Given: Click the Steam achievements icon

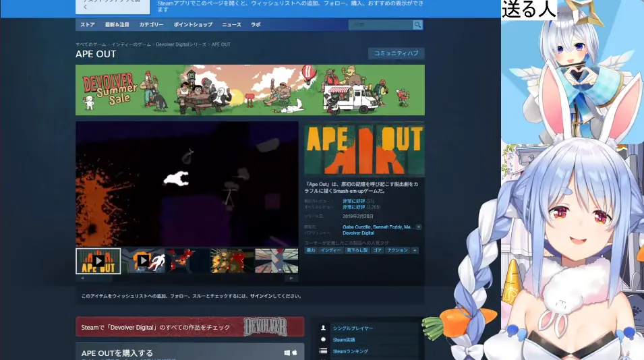Looking at the screenshot, I should [323, 340].
